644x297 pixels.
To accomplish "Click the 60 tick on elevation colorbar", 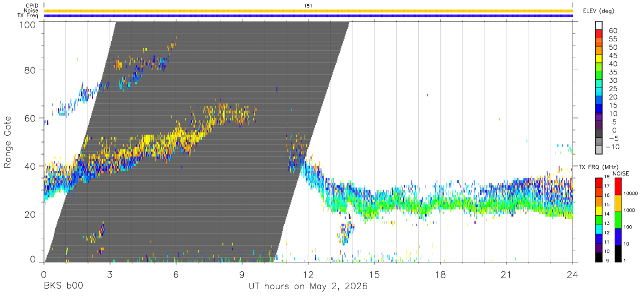I will (613, 30).
